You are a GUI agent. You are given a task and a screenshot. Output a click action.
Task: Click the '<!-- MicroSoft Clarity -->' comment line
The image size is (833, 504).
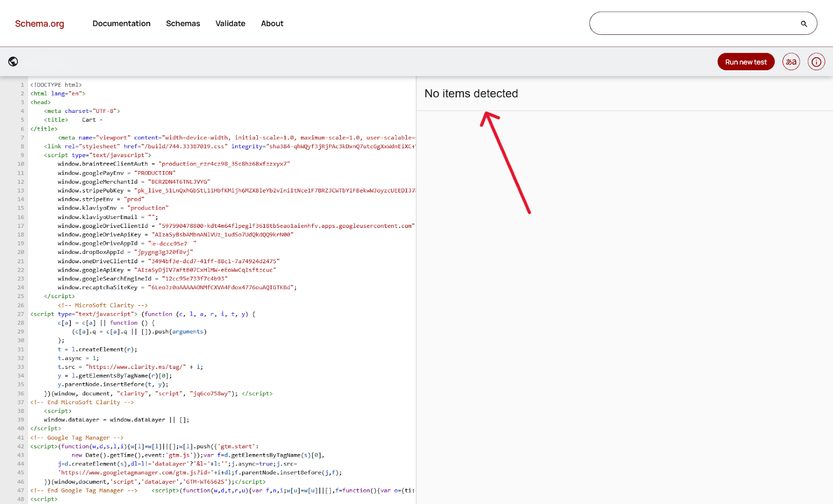click(103, 305)
